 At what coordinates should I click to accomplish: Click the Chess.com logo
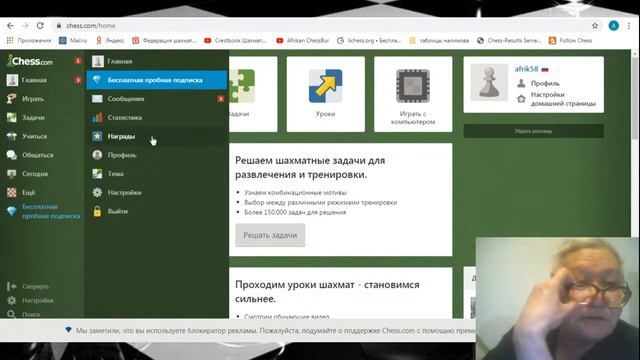30,61
